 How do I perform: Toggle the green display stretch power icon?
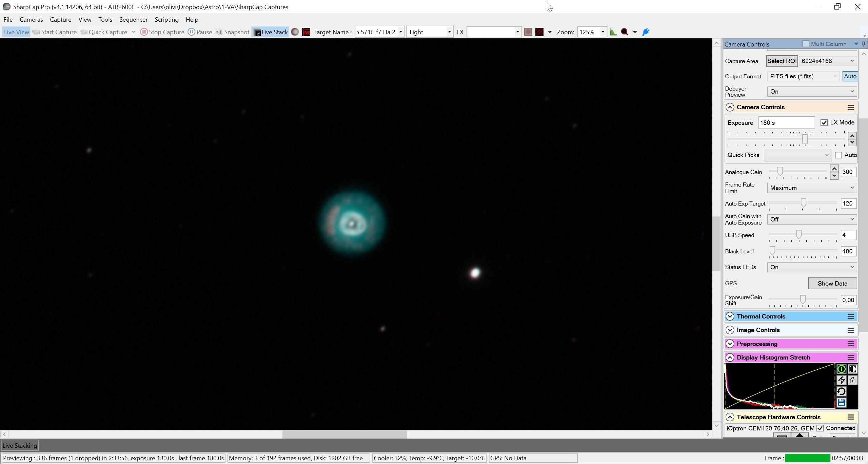click(x=841, y=369)
